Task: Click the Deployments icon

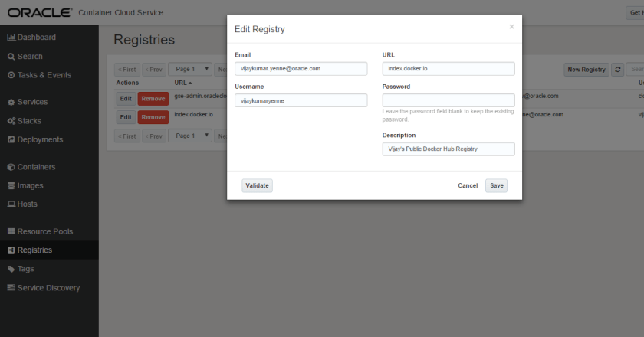Action: coord(11,139)
